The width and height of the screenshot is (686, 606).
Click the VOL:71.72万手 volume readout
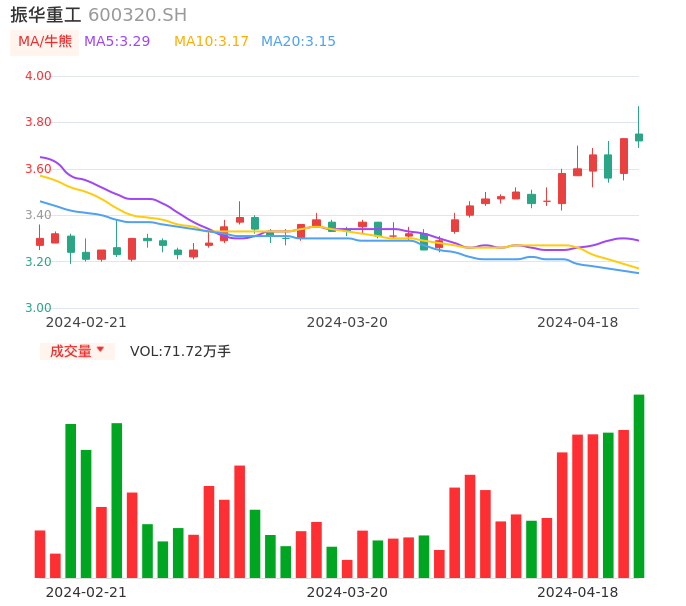pos(180,351)
